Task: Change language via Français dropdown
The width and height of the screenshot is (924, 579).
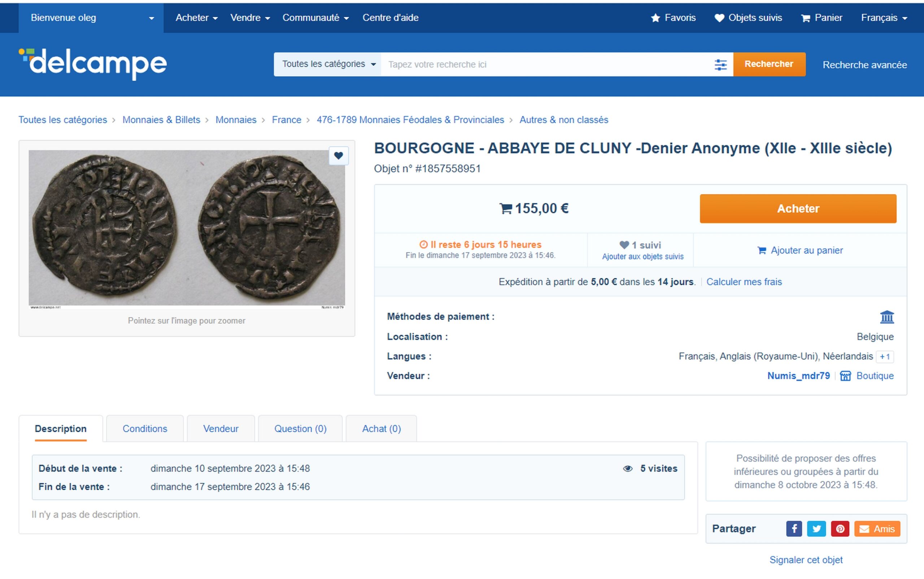Action: pos(884,18)
